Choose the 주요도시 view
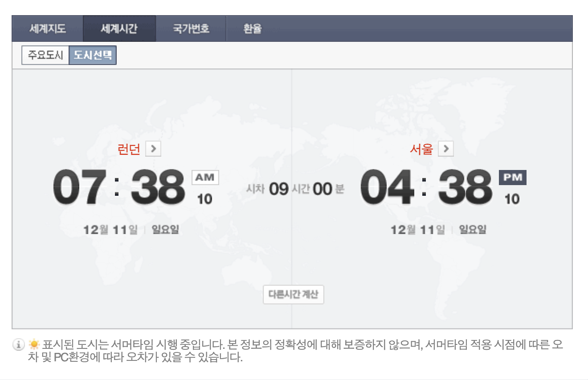This screenshot has width=588, height=380. pos(45,56)
